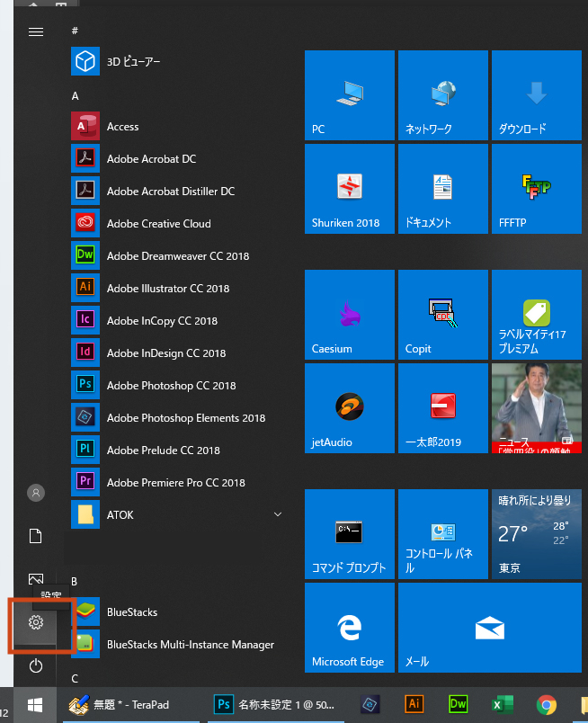Launch Adobe Dreamweaver CC 2018
Screen dimensions: 588x723
coord(177,255)
